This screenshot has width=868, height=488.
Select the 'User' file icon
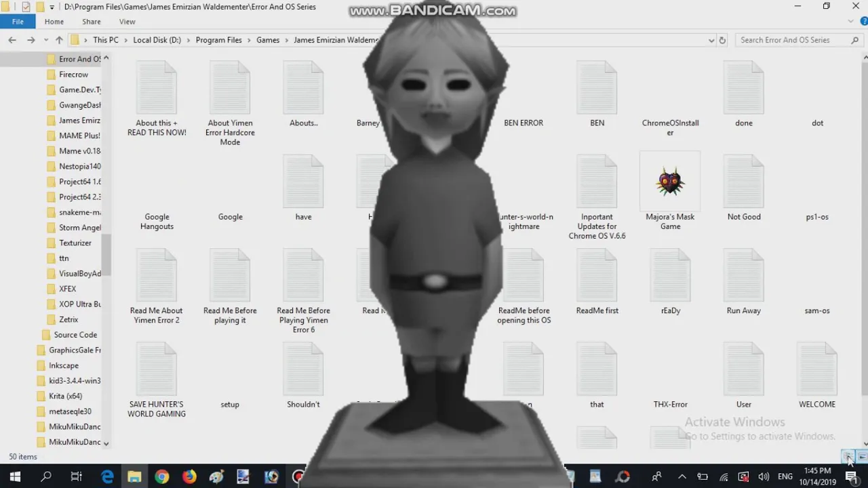[x=744, y=369]
